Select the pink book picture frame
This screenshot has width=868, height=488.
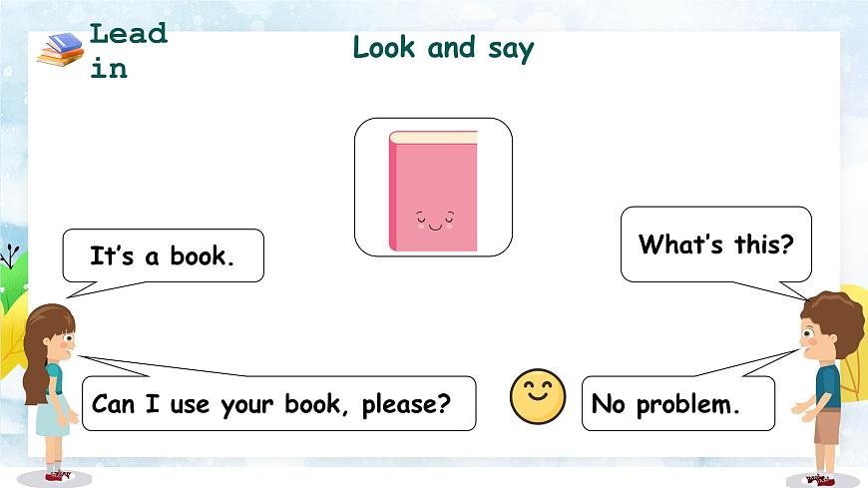coord(433,188)
